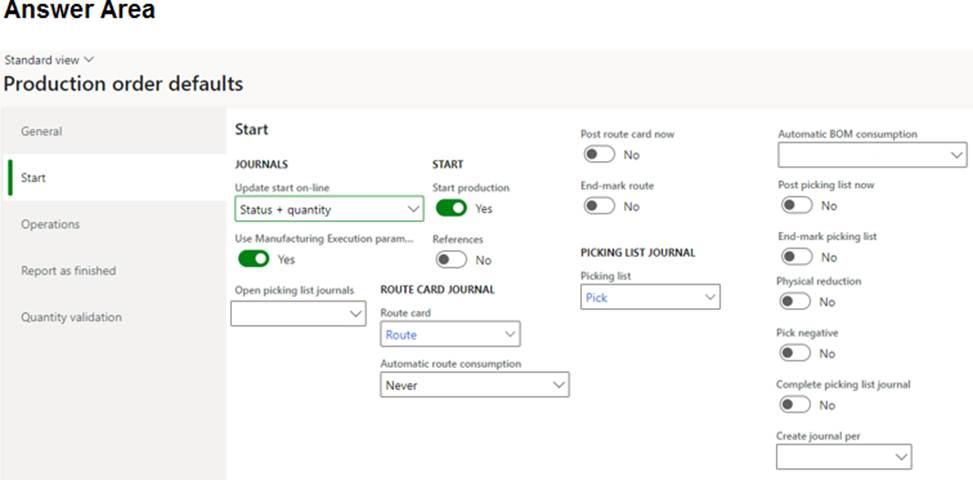Toggle End-mark route on

pyautogui.click(x=599, y=206)
